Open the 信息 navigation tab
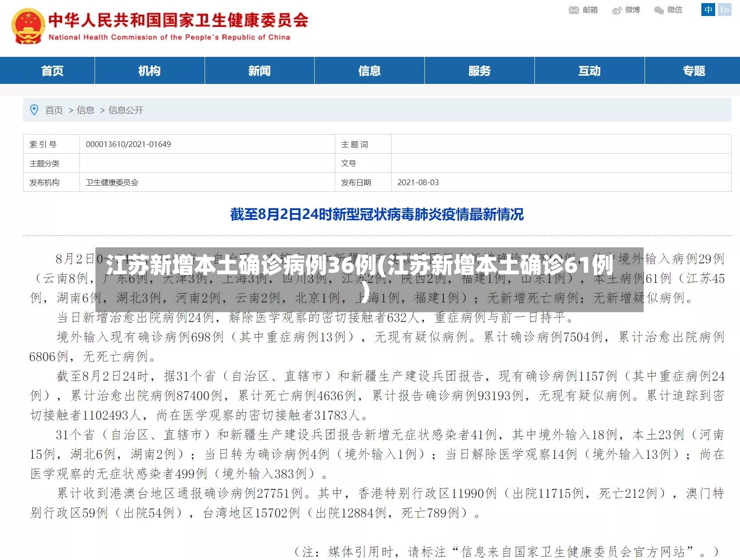The image size is (740, 560). pos(369,71)
